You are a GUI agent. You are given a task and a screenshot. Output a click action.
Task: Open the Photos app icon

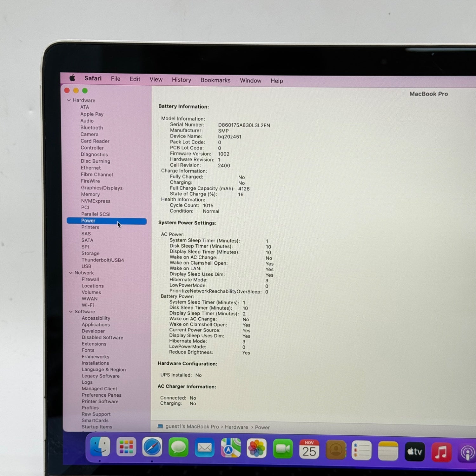[256, 449]
